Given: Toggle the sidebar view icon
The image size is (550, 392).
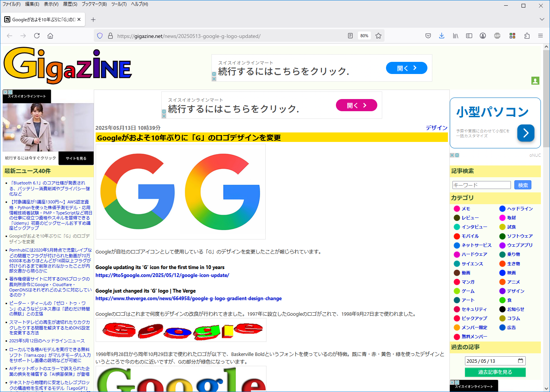Looking at the screenshot, I should [x=469, y=36].
